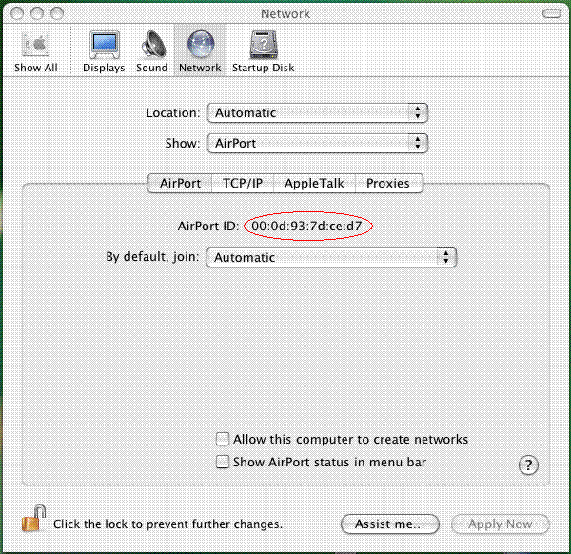The image size is (571, 554).
Task: Open the Displays preference pane
Action: coord(104,52)
